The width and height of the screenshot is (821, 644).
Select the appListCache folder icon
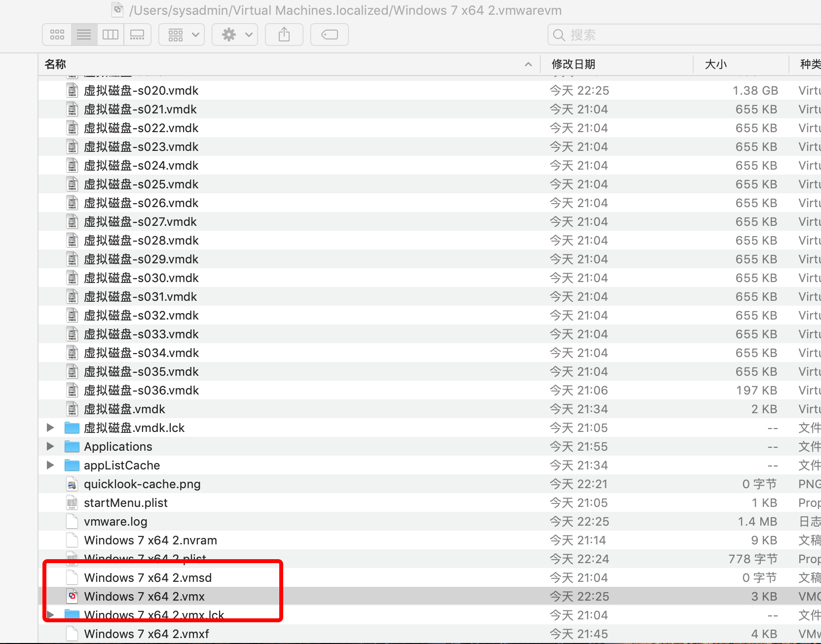click(x=72, y=465)
